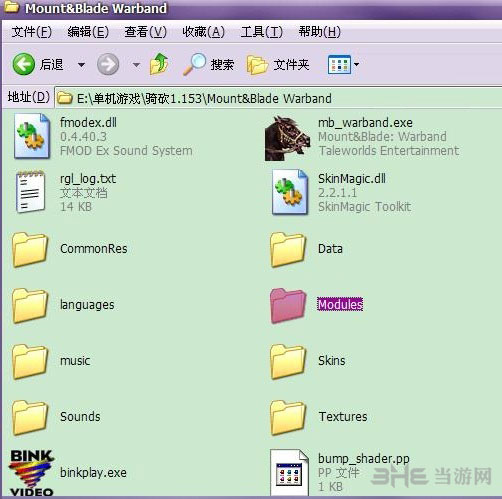502x499 pixels.
Task: Select the music folder icon
Action: coord(30,361)
